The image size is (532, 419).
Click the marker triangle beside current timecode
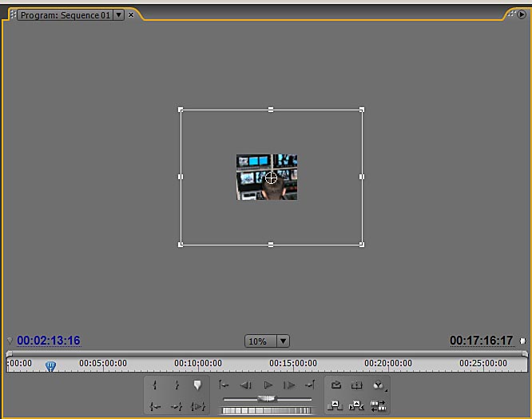tap(10, 341)
